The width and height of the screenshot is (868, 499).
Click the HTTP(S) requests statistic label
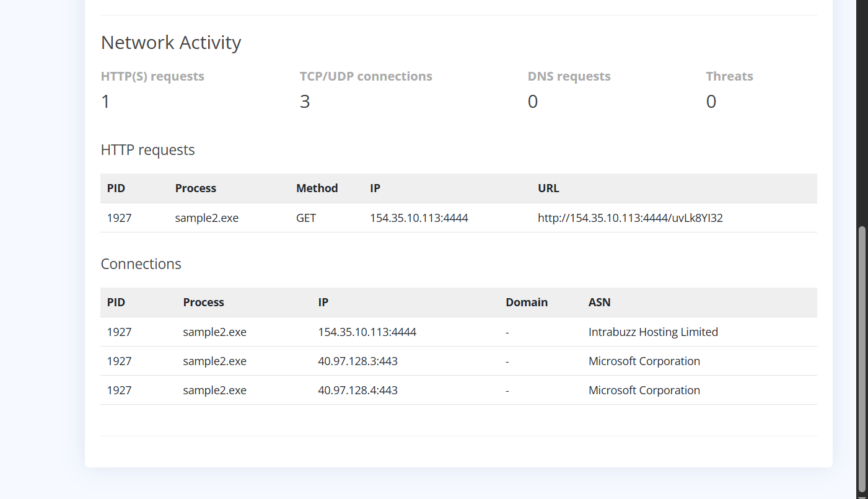tap(152, 76)
